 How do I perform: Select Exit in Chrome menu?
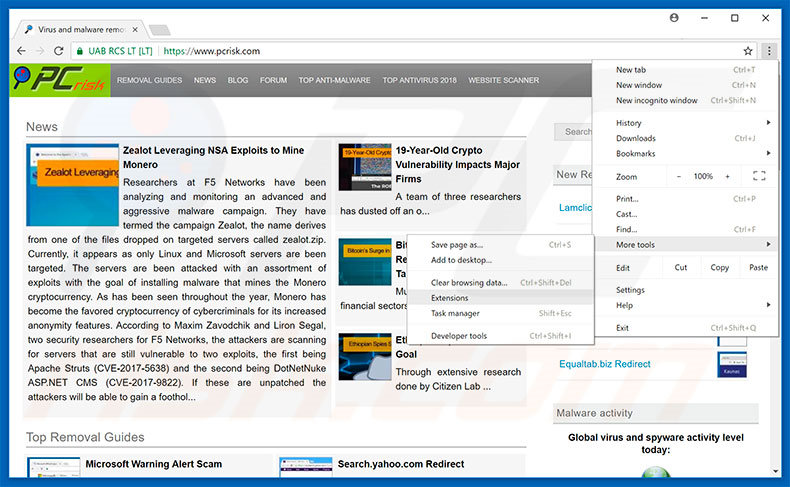pyautogui.click(x=686, y=328)
